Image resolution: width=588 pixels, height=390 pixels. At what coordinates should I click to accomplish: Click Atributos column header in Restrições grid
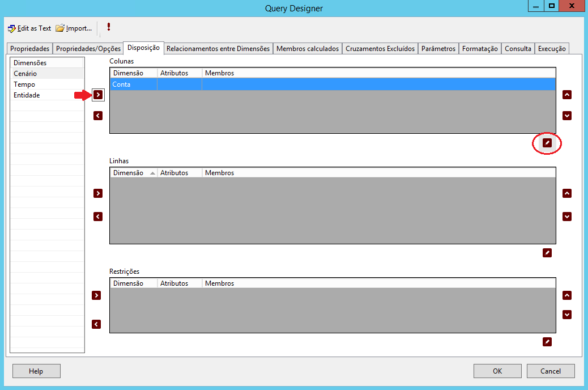click(x=180, y=283)
